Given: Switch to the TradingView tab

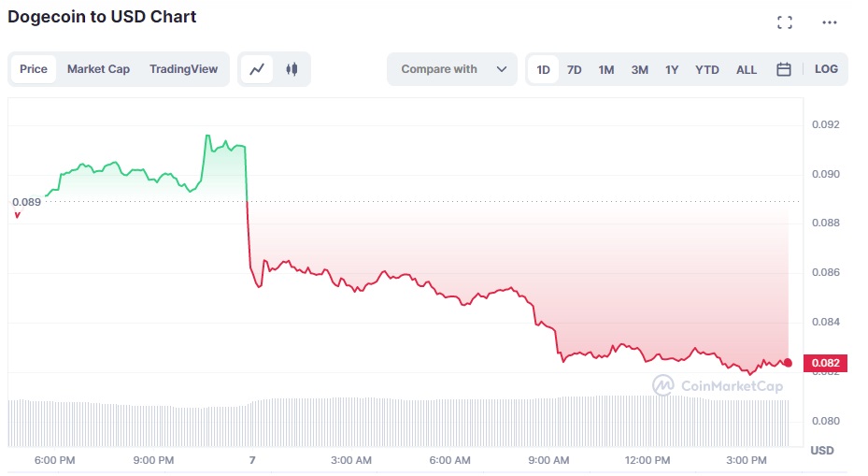Looking at the screenshot, I should pos(183,69).
